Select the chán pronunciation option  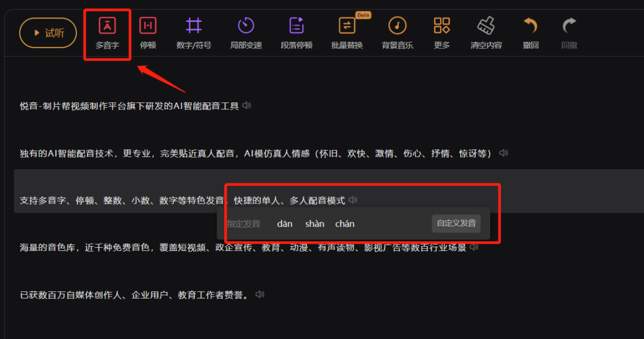coord(345,223)
